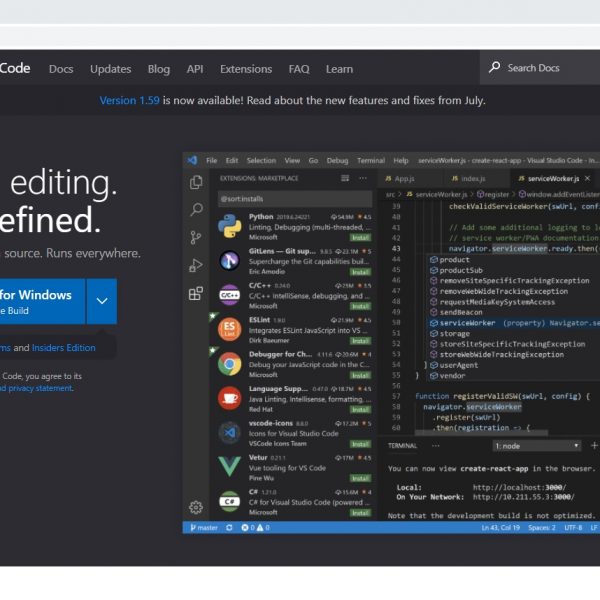Click the Python extension icon
Image resolution: width=600 pixels, height=600 pixels.
coord(229,225)
